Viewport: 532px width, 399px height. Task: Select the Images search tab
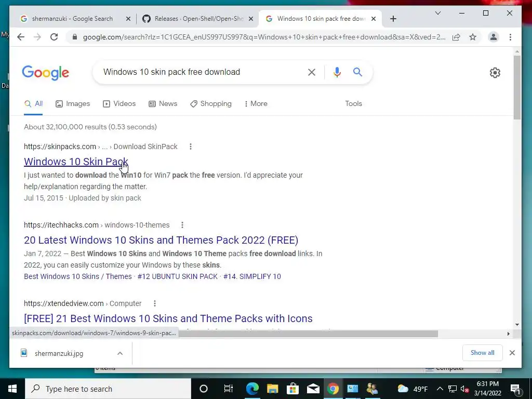click(x=73, y=104)
